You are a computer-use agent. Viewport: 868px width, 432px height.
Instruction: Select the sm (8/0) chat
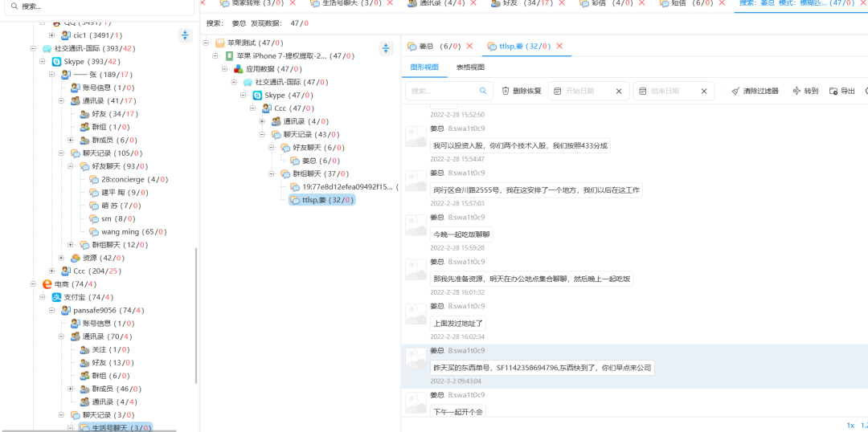(112, 218)
